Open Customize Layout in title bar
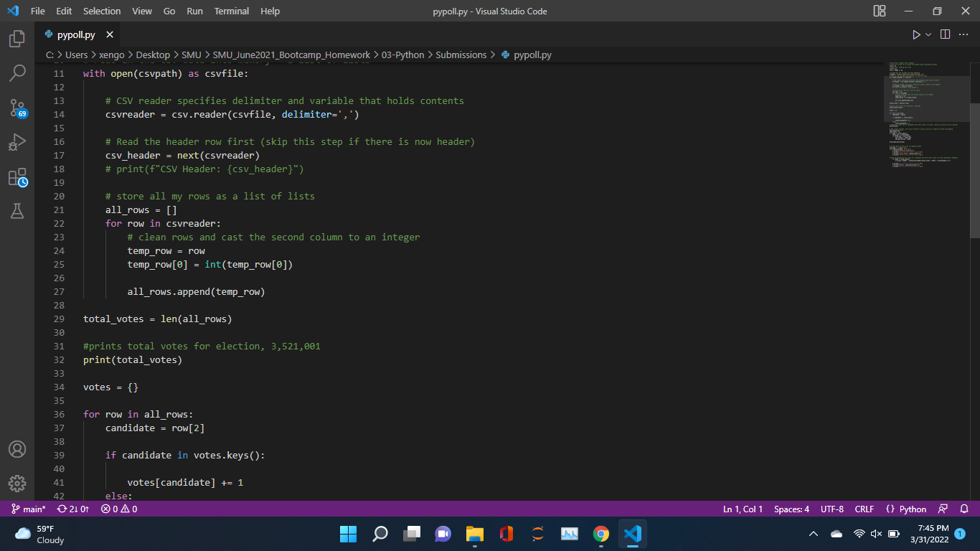The width and height of the screenshot is (980, 551). [879, 11]
